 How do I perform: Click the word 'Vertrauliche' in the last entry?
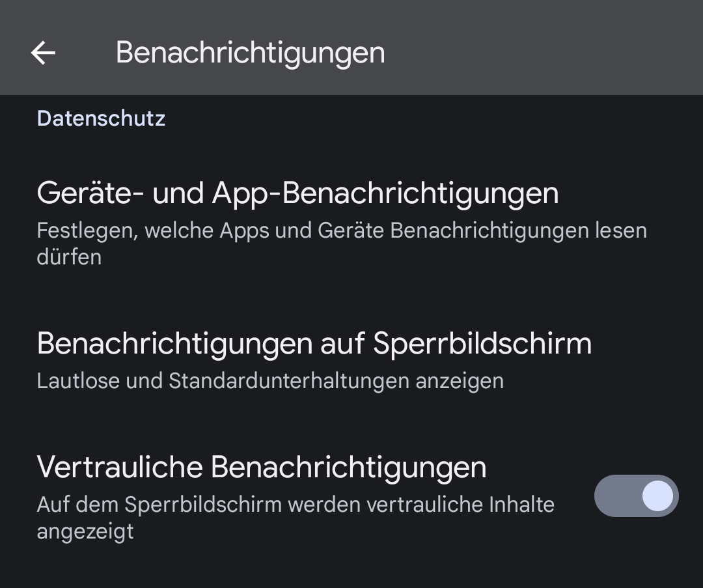119,467
